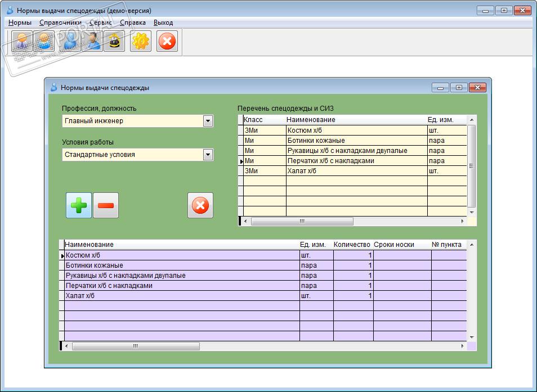
Task: Click the 'Класс' column header in upper table
Action: pyautogui.click(x=253, y=120)
